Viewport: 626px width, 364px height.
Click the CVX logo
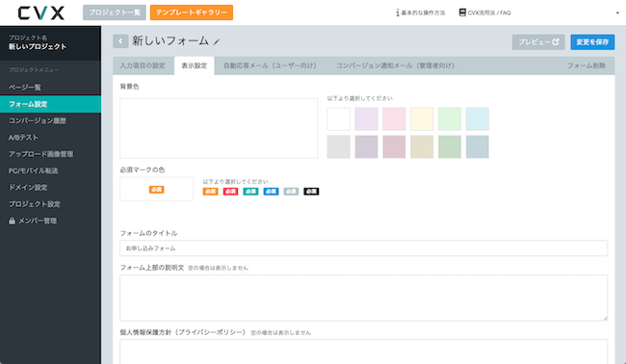coord(41,13)
